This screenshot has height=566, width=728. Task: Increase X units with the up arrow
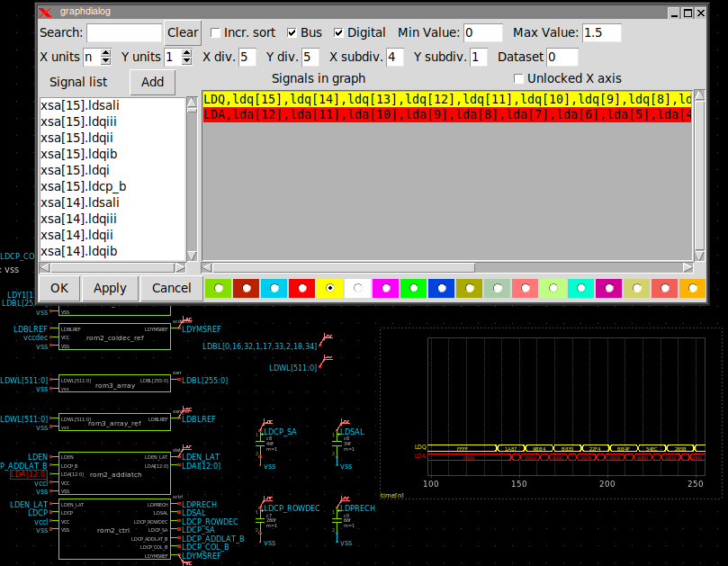click(x=106, y=53)
